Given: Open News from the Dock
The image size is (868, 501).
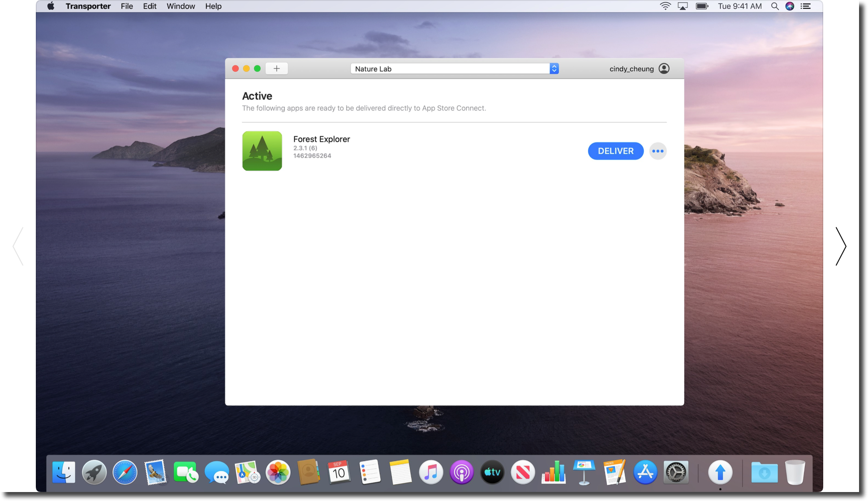Looking at the screenshot, I should (x=523, y=472).
